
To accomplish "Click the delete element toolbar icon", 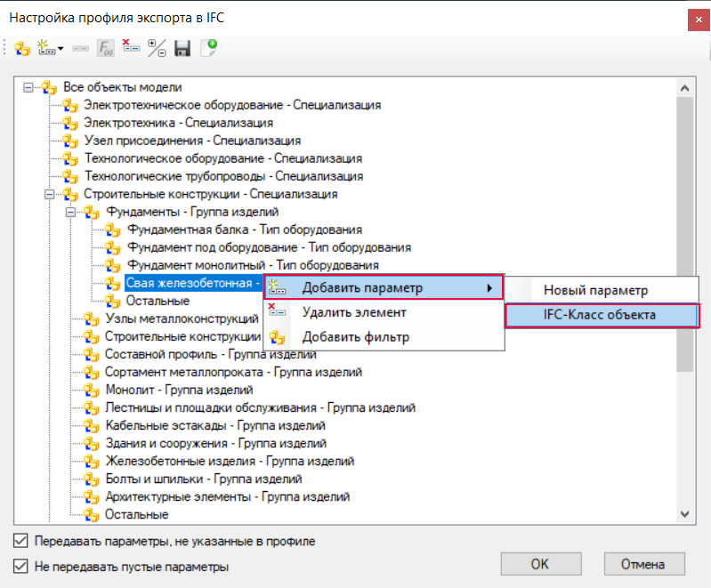I will tap(132, 49).
